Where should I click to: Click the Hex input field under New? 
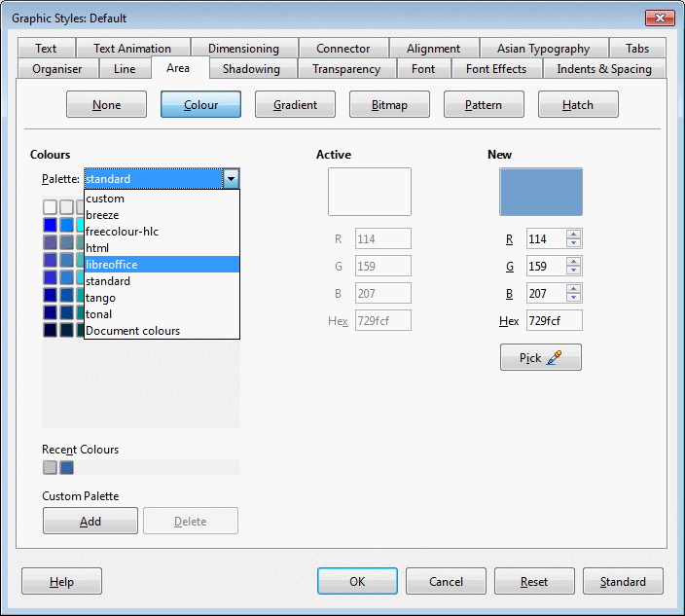pos(554,320)
